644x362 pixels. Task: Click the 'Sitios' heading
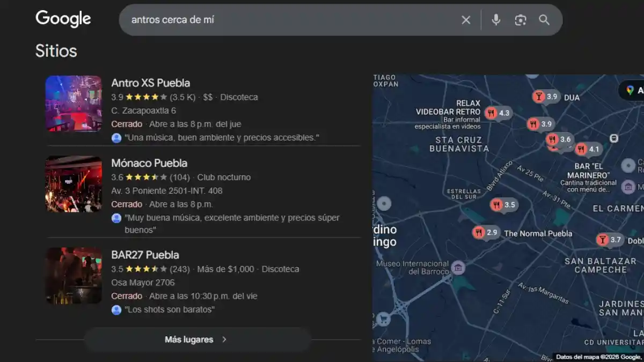coord(56,51)
